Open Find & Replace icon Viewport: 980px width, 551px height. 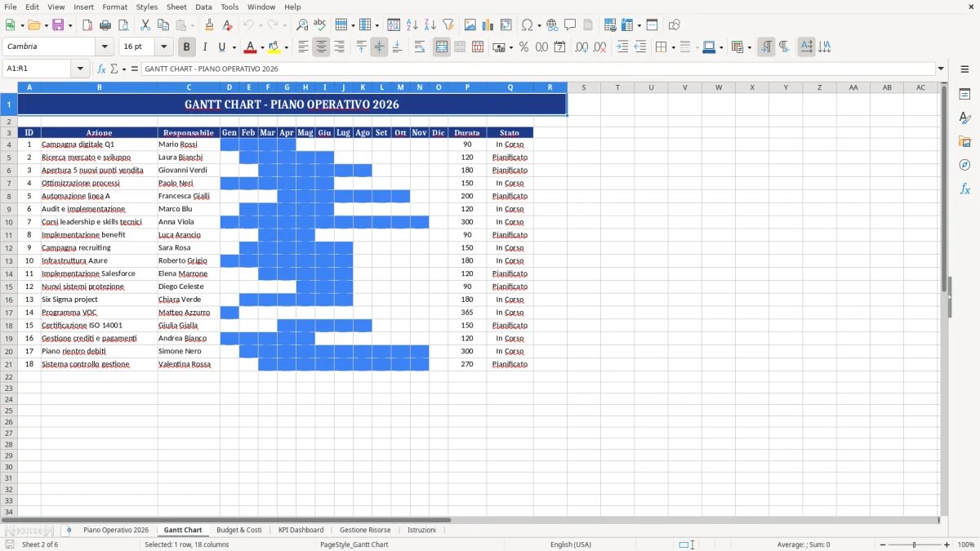302,25
